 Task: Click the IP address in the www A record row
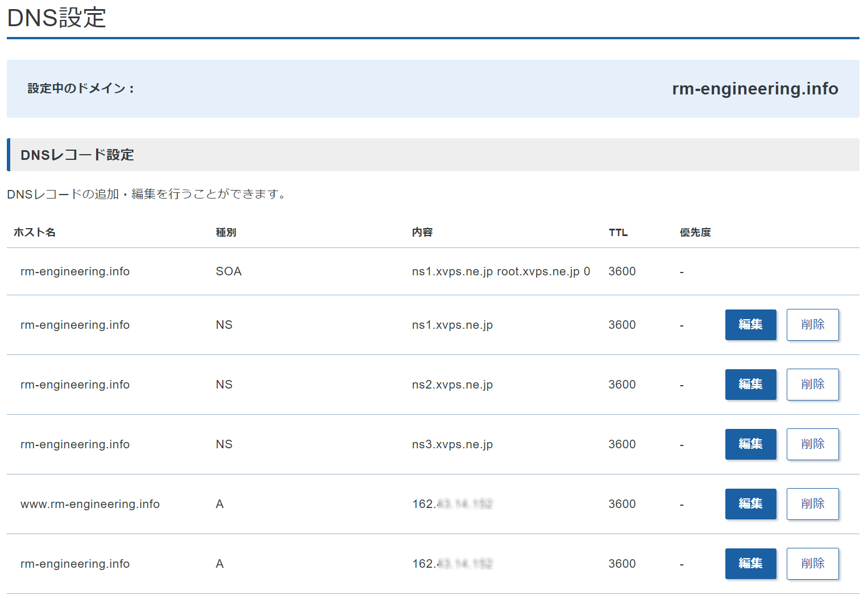pos(452,504)
